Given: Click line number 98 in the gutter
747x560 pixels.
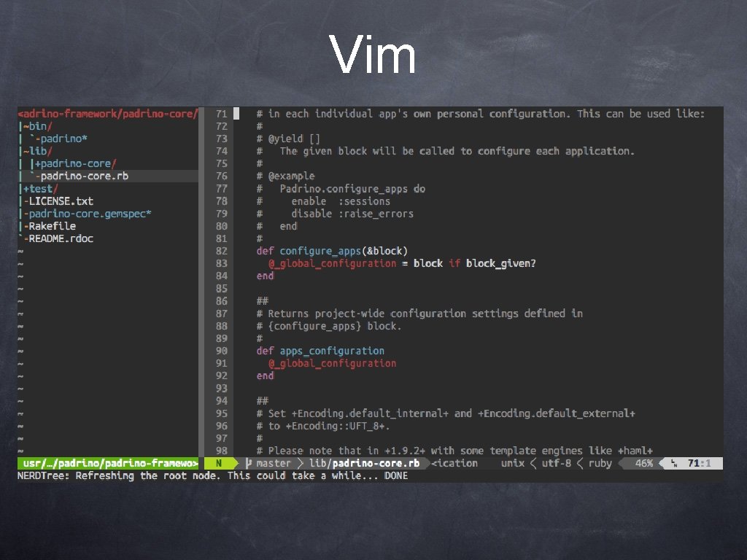Looking at the screenshot, I should 222,451.
